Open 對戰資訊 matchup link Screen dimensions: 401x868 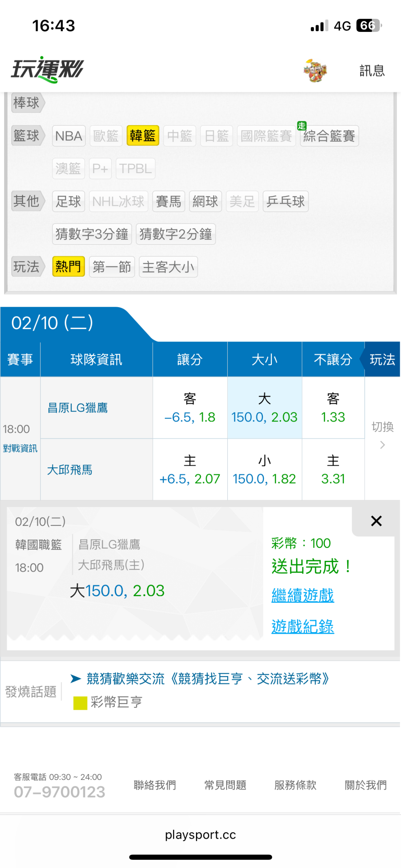pyautogui.click(x=20, y=449)
